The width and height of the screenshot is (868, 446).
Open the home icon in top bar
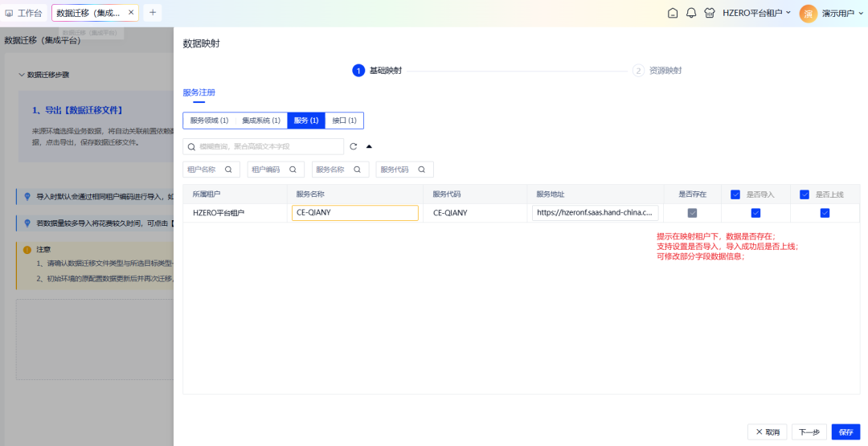click(673, 13)
